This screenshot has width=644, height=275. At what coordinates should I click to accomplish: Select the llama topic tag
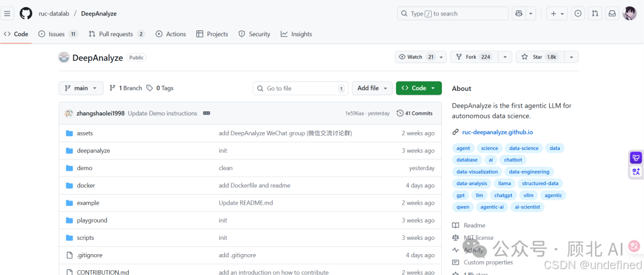pos(504,183)
